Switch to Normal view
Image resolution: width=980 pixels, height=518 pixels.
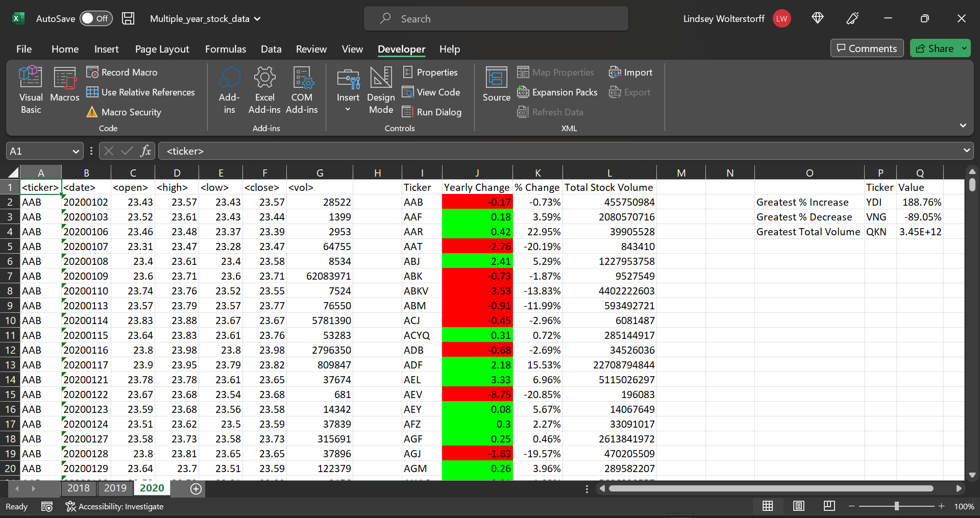(768, 506)
